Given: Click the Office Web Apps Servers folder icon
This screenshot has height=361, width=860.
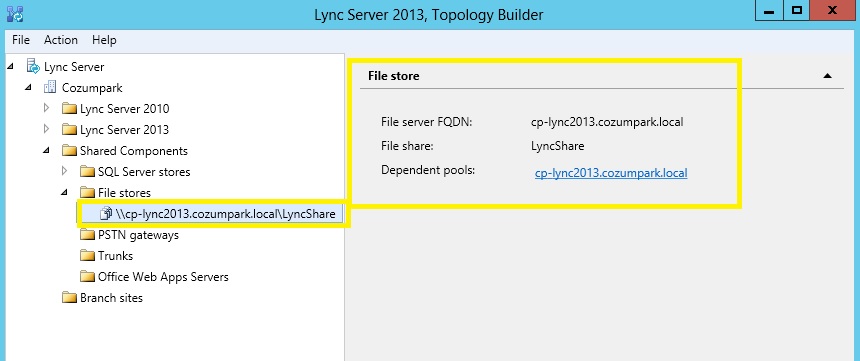Looking at the screenshot, I should [x=87, y=277].
